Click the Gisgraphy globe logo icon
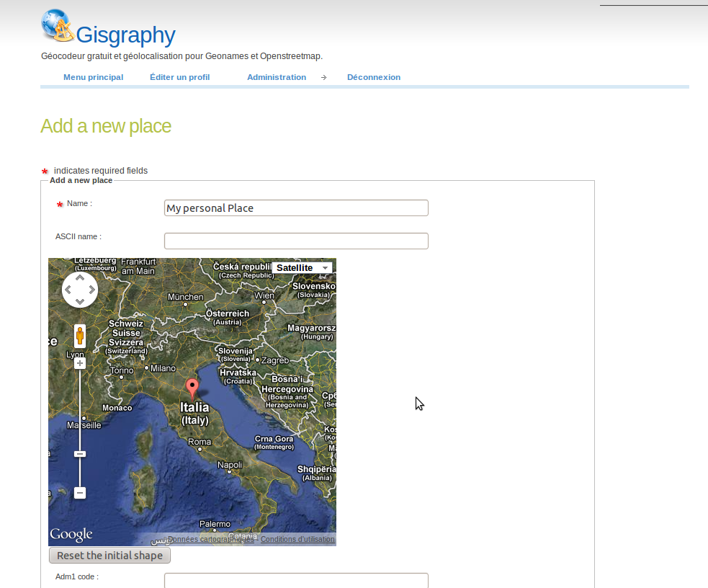708x588 pixels. click(x=58, y=26)
